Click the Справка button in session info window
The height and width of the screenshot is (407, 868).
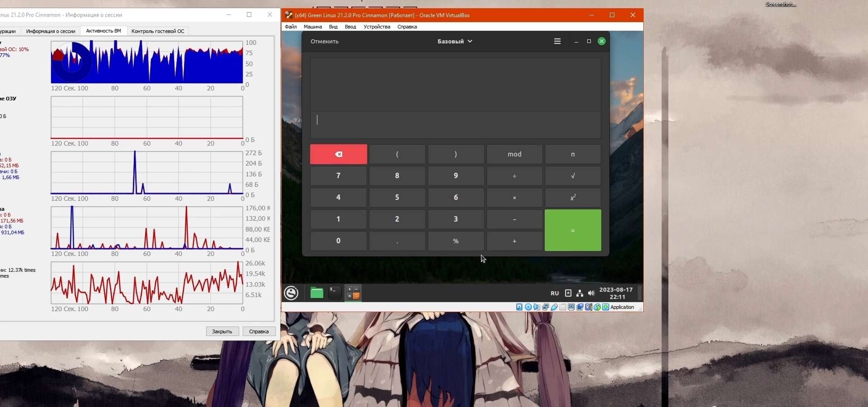coord(259,331)
